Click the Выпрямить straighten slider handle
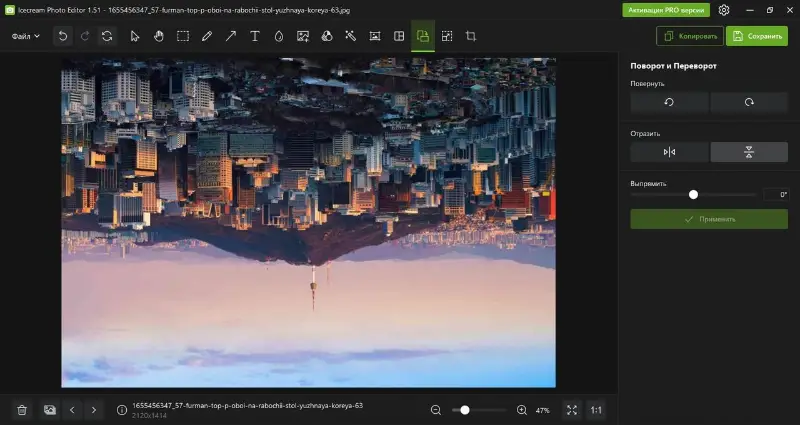 coord(693,194)
